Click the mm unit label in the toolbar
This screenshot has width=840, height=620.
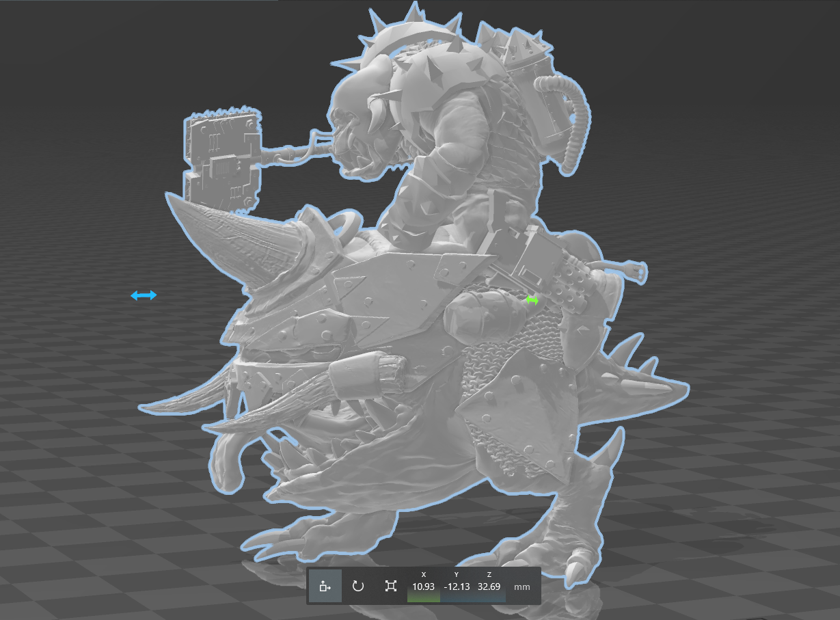pos(523,587)
